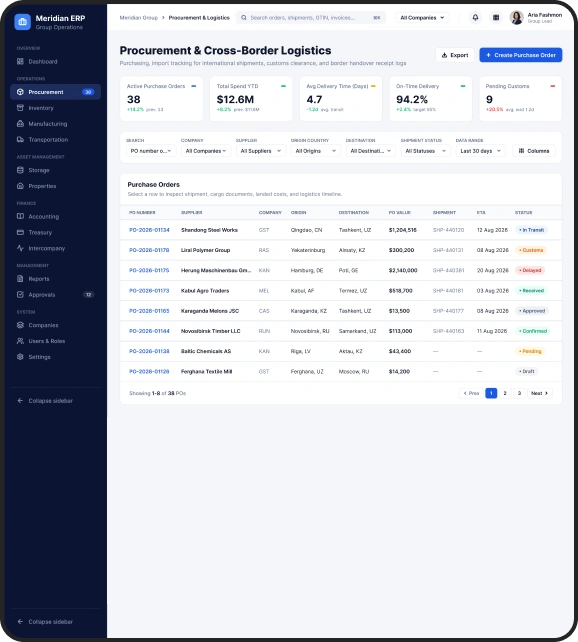Open purchase order PO-2026-01175
This screenshot has width=578, height=642.
click(x=149, y=270)
